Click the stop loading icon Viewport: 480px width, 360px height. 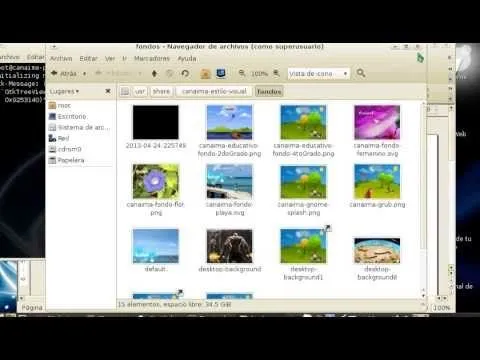point(170,73)
